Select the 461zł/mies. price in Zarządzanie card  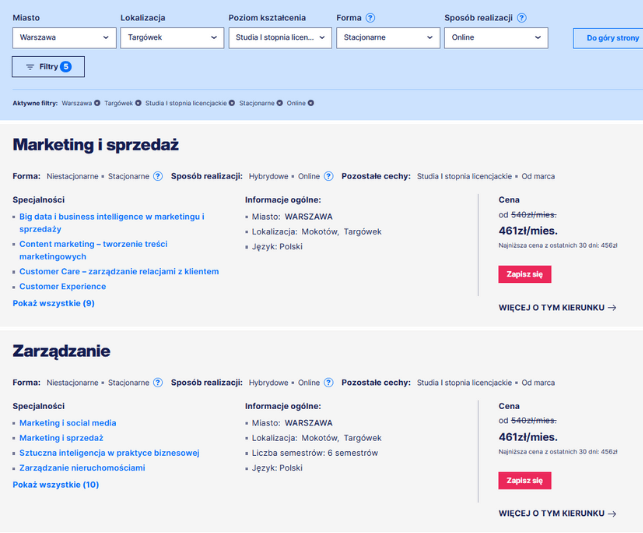[528, 437]
